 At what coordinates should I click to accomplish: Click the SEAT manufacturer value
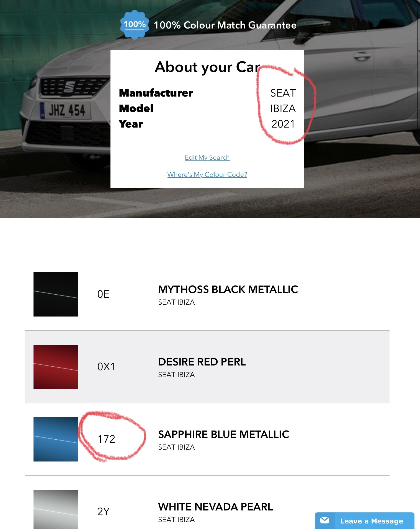pyautogui.click(x=283, y=93)
